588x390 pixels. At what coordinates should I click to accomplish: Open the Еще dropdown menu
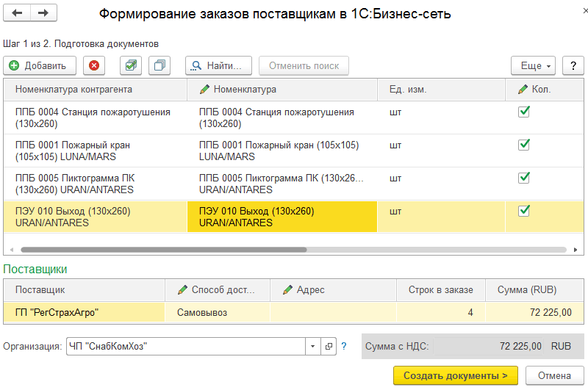tap(533, 65)
